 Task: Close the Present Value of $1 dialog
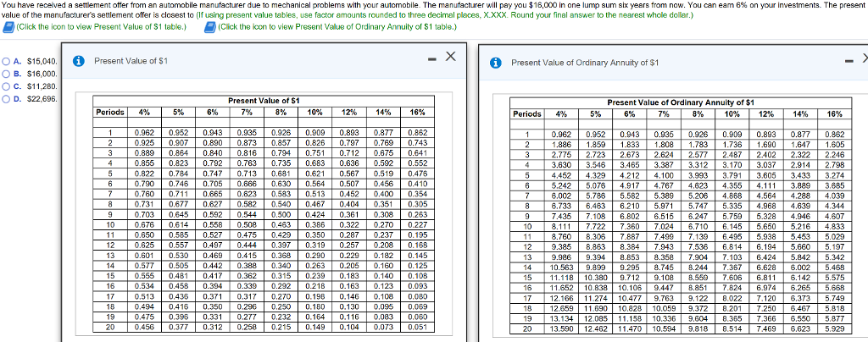[x=451, y=57]
